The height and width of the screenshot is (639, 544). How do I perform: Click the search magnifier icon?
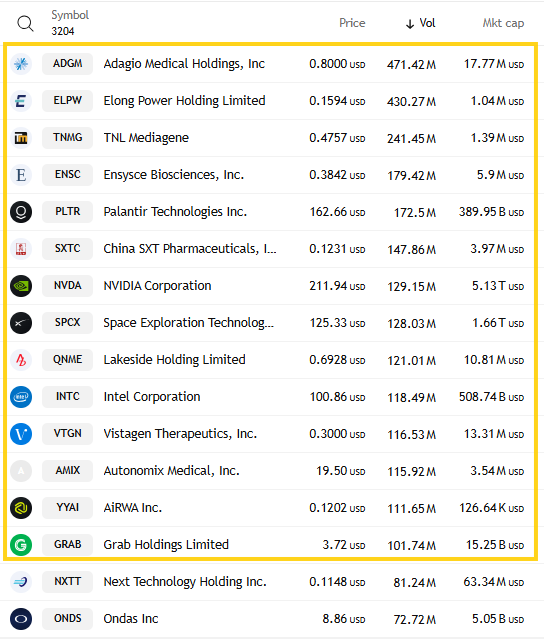click(25, 24)
